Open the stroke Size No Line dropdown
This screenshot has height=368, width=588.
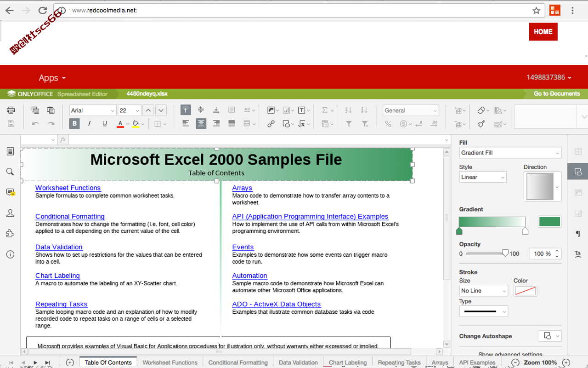pos(484,291)
